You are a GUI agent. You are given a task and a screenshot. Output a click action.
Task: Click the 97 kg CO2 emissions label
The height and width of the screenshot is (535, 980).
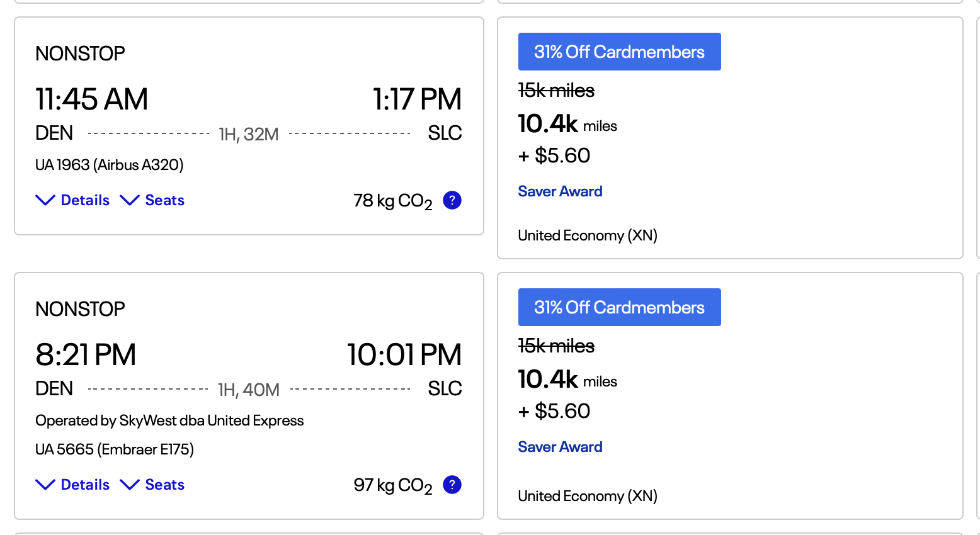coord(393,485)
